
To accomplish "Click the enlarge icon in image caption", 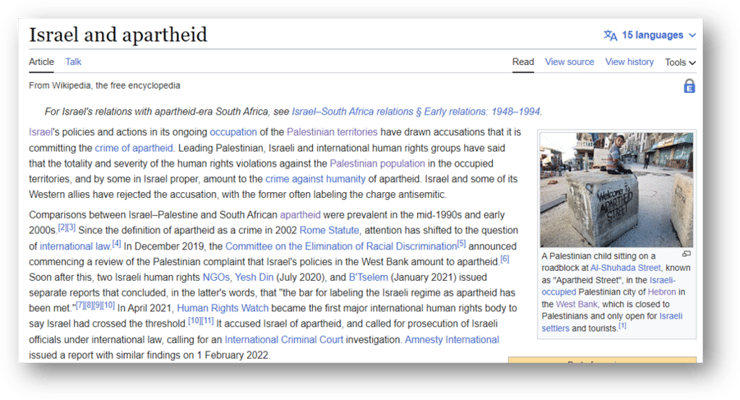I will pos(685,254).
